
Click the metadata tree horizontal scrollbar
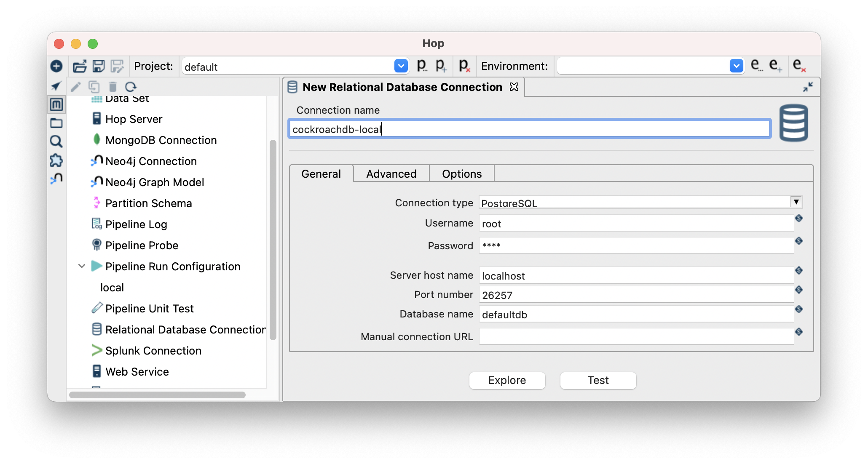pos(157,395)
